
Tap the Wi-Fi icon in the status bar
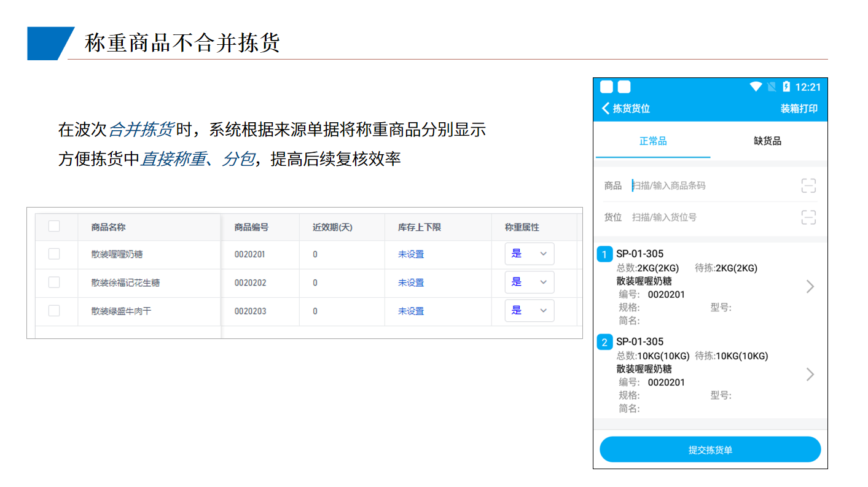coord(756,87)
